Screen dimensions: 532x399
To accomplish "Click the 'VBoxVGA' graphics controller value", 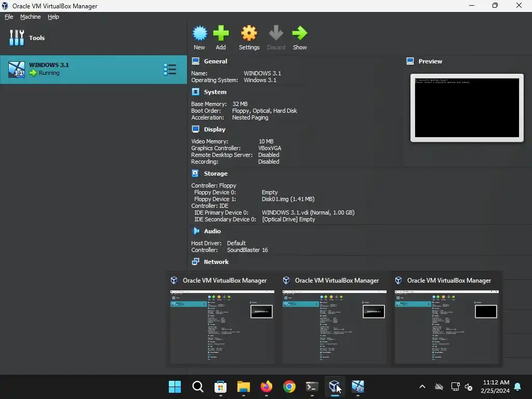I will (270, 148).
